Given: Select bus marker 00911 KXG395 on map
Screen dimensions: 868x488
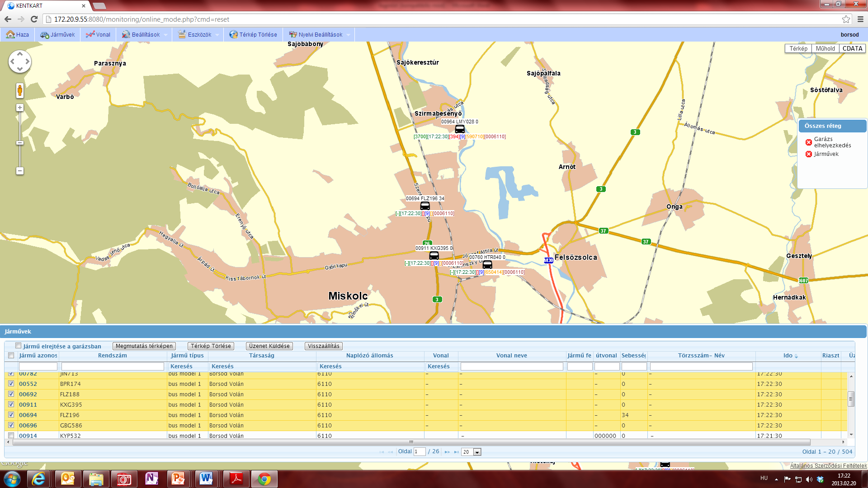Looking at the screenshot, I should (x=434, y=255).
